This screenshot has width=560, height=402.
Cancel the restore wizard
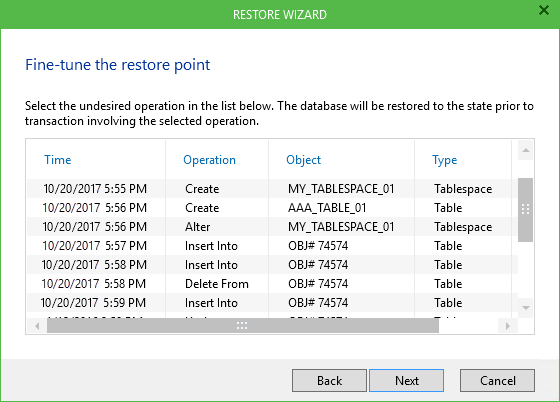pos(498,381)
